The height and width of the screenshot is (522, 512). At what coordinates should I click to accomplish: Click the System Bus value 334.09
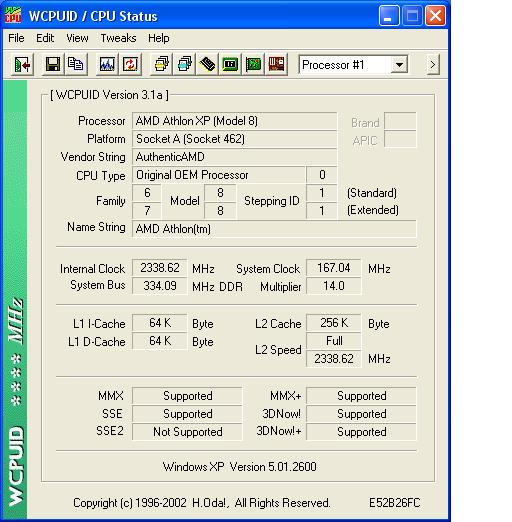coord(160,286)
